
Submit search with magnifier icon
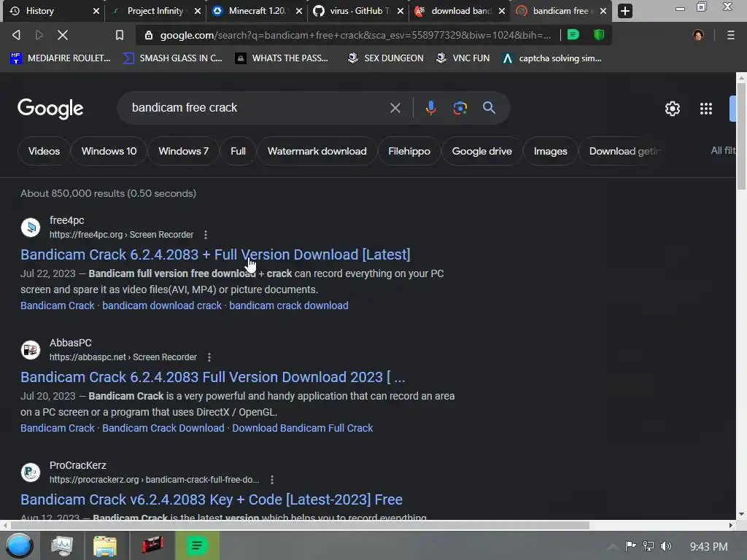[x=489, y=108]
